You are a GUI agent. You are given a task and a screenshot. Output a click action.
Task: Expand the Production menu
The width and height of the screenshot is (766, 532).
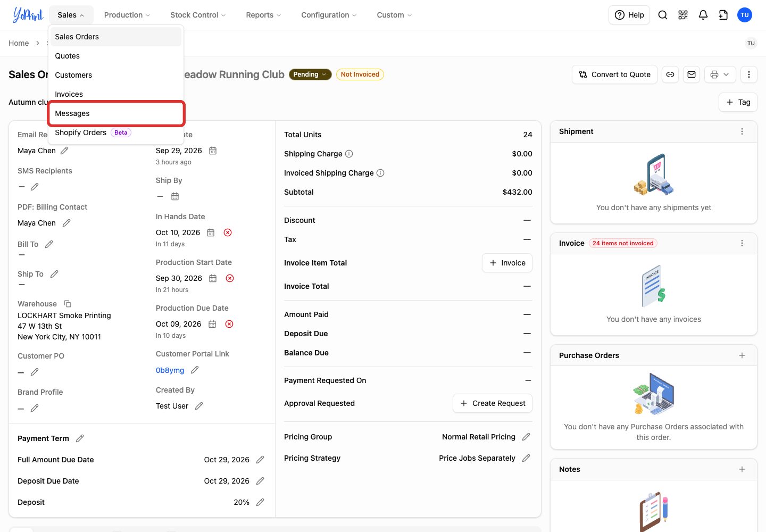coord(127,15)
